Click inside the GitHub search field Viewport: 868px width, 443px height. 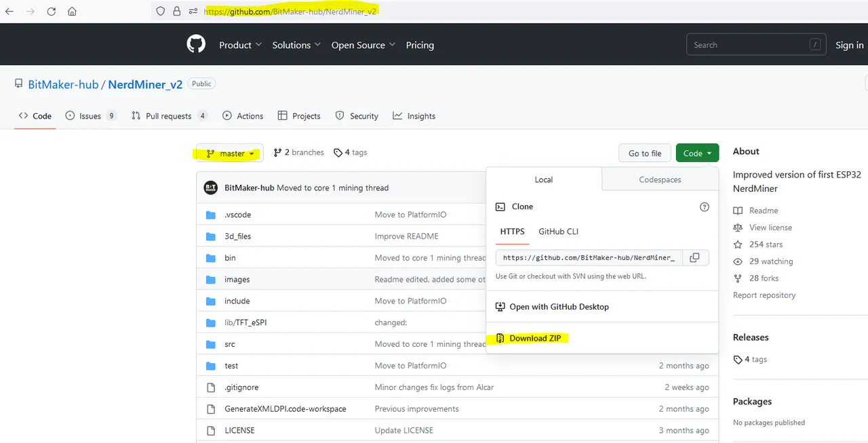(x=756, y=45)
